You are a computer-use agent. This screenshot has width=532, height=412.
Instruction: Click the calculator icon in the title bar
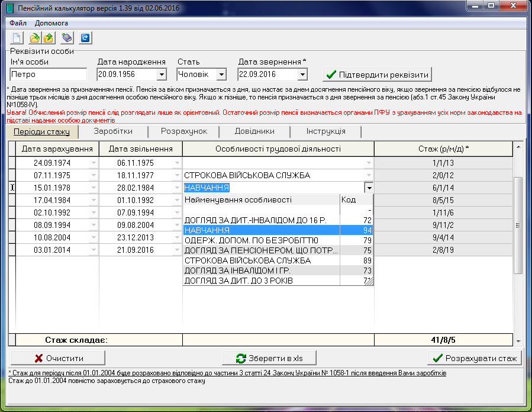point(10,8)
